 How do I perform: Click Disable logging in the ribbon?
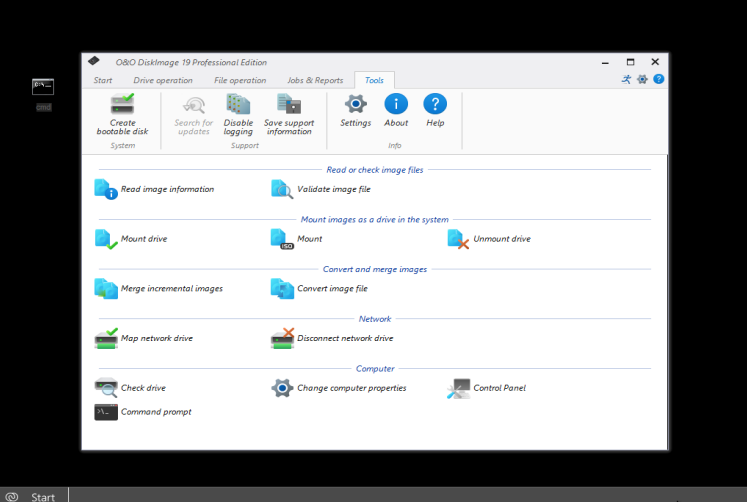pos(238,114)
